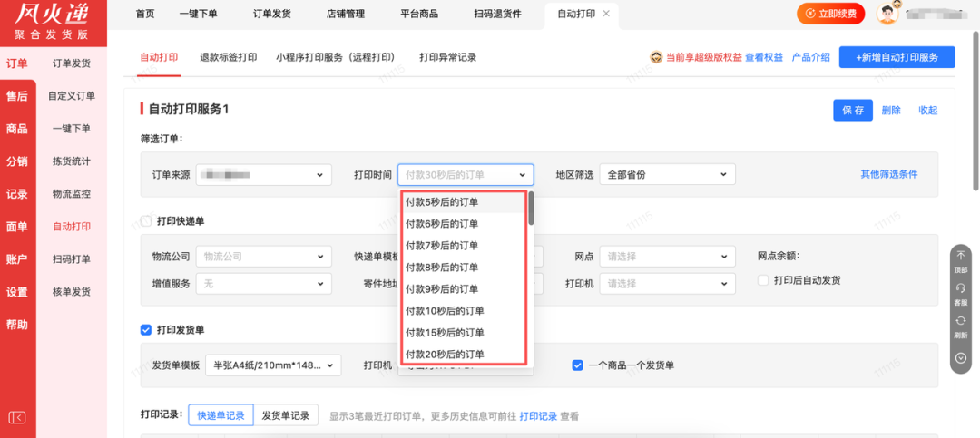Toggle 一个商品一个发货单 checkbox

click(577, 365)
